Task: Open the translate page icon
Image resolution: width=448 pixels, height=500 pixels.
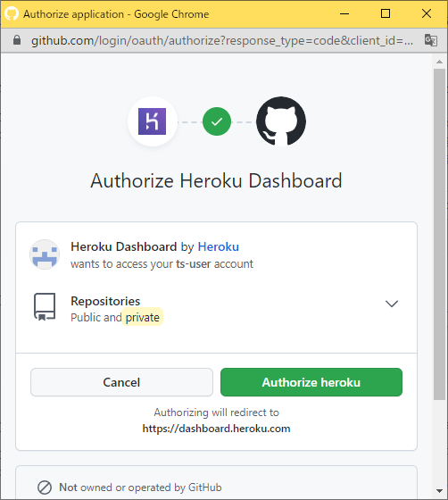Action: (x=431, y=40)
